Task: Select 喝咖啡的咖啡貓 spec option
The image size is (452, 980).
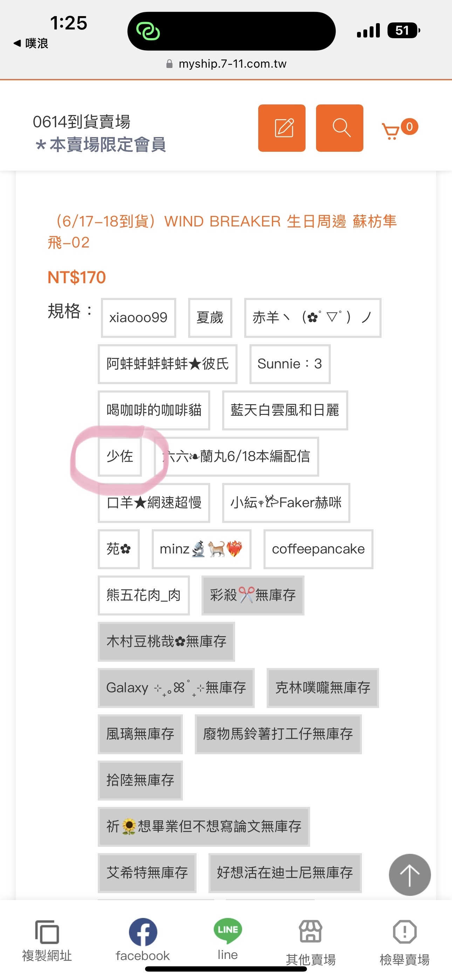Action: (x=154, y=410)
